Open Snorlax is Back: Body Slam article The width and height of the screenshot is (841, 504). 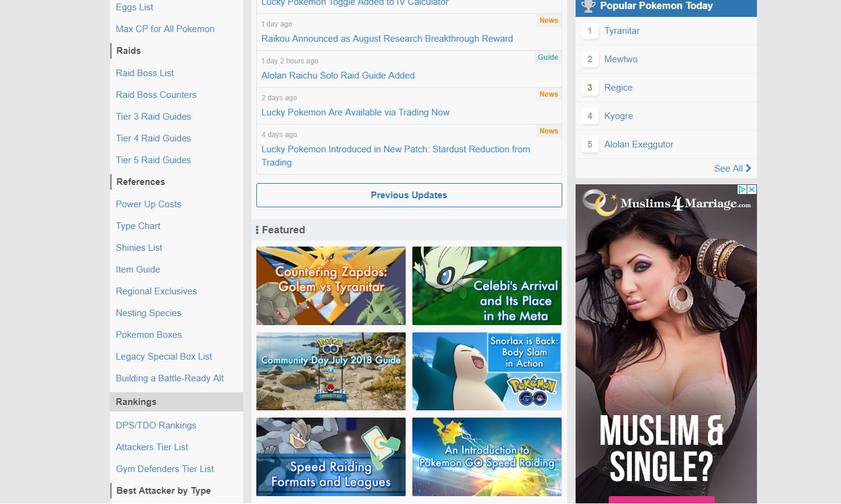[x=487, y=371]
